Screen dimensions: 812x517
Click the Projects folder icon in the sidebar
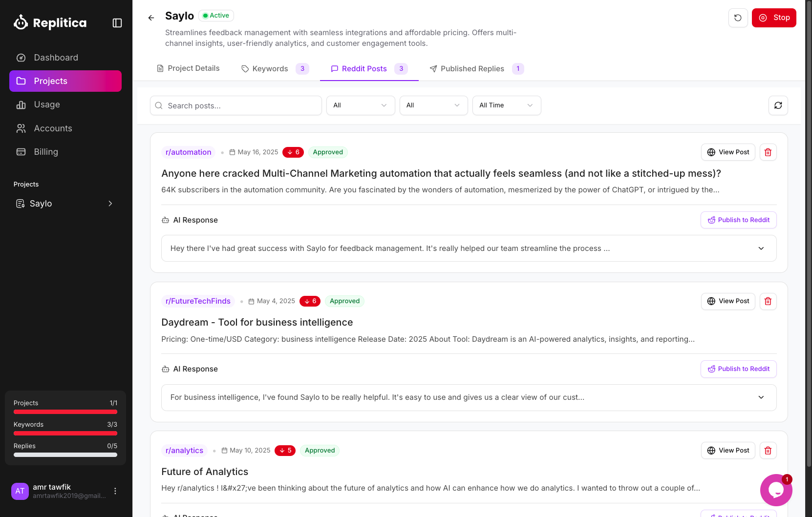tap(21, 81)
